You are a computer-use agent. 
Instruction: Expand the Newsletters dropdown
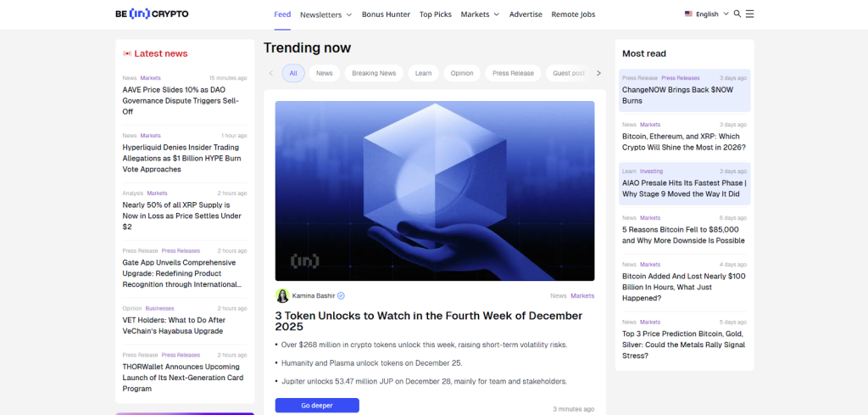click(x=326, y=14)
